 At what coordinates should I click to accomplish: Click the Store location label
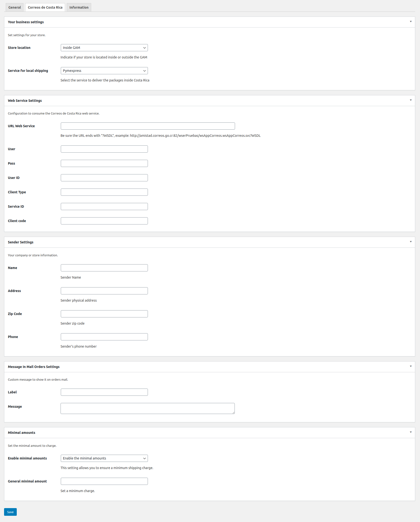pyautogui.click(x=19, y=48)
